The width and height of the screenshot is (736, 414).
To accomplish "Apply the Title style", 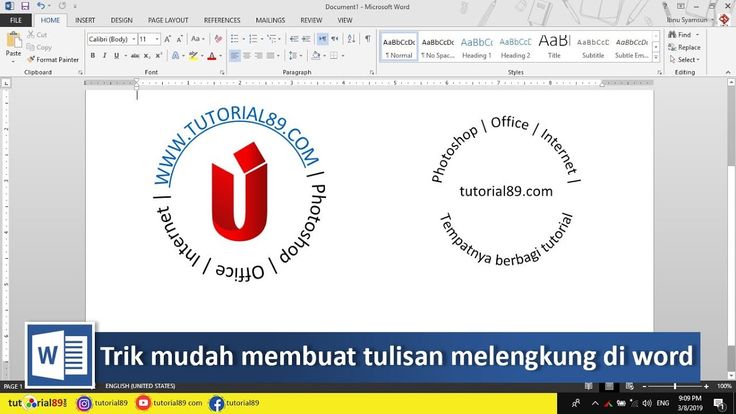I will (x=554, y=47).
